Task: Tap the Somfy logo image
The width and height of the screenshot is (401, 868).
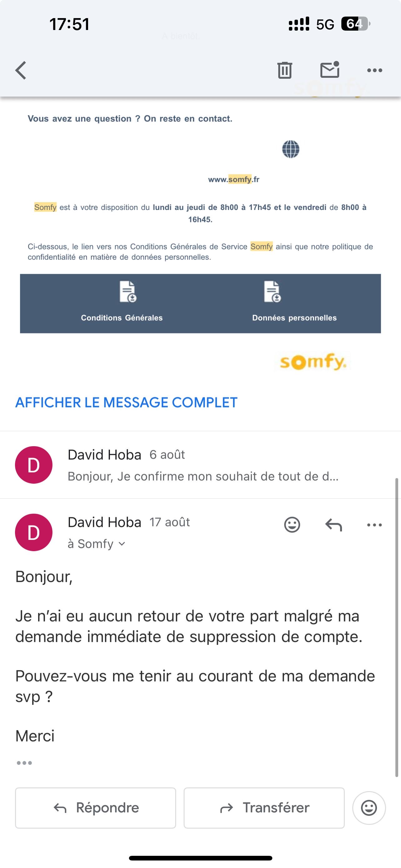Action: coord(313,362)
